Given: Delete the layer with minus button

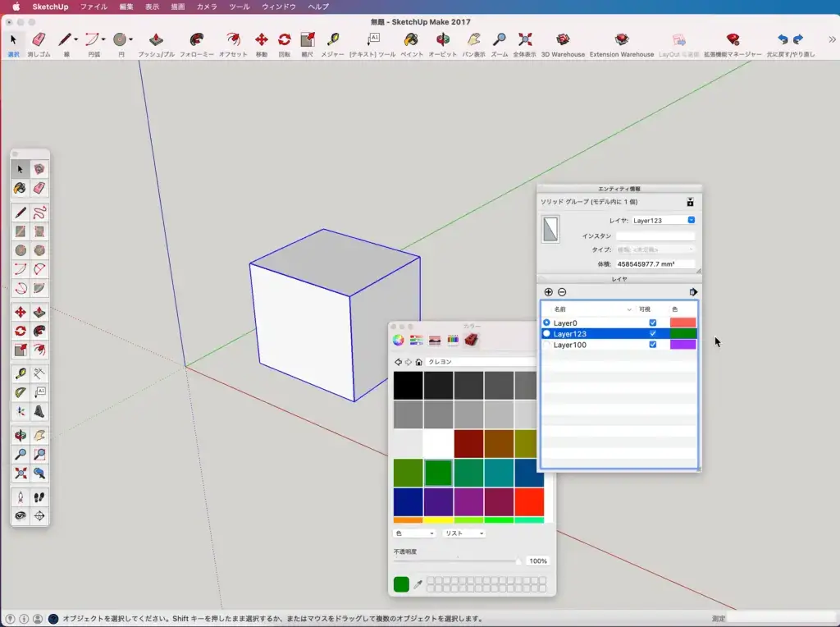Looking at the screenshot, I should (562, 292).
